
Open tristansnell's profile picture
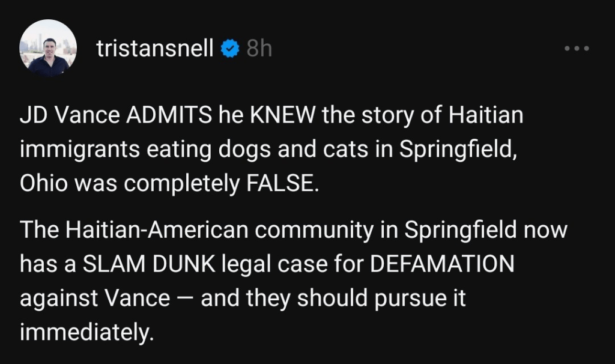(x=48, y=48)
